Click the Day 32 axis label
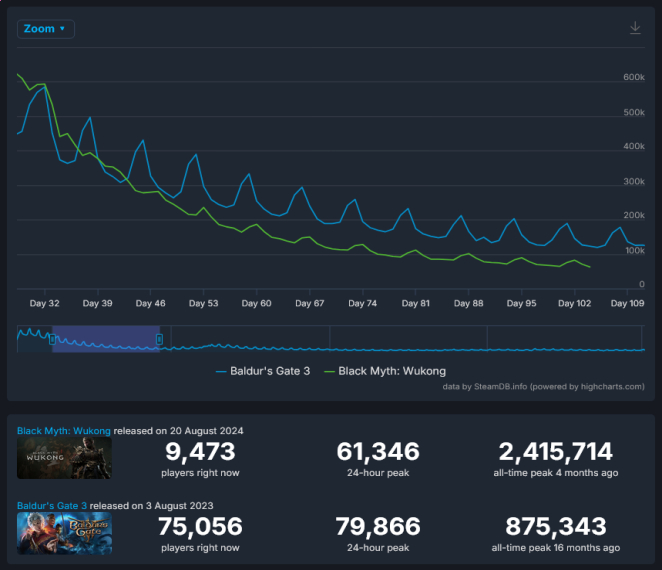This screenshot has width=662, height=570. click(44, 303)
